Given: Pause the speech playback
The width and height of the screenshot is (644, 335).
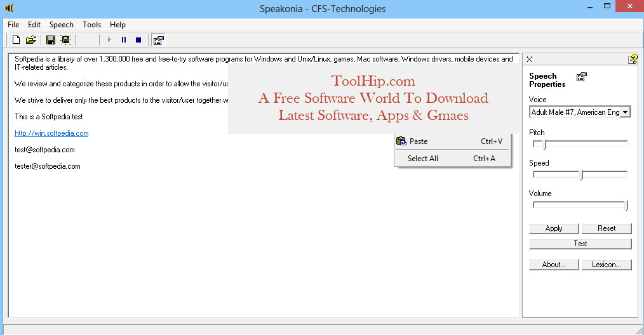Looking at the screenshot, I should (124, 40).
